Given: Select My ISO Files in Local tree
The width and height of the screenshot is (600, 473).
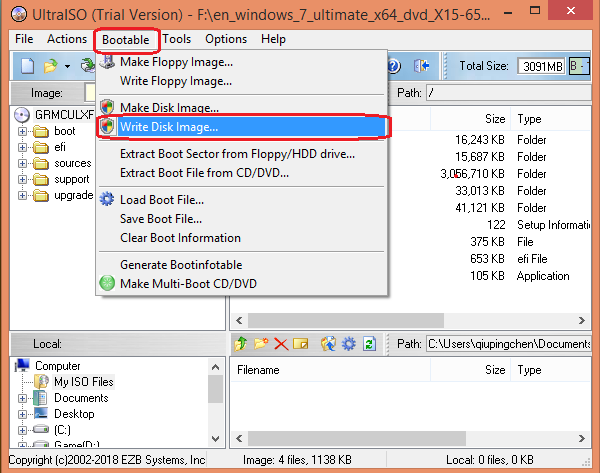Looking at the screenshot, I should coord(83,382).
